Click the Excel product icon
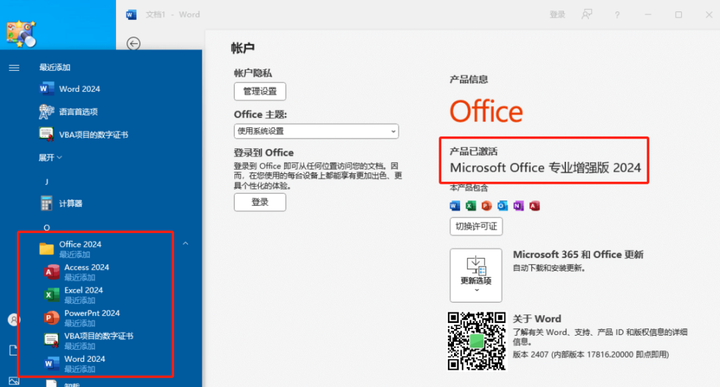This screenshot has height=387, width=720. click(x=471, y=206)
